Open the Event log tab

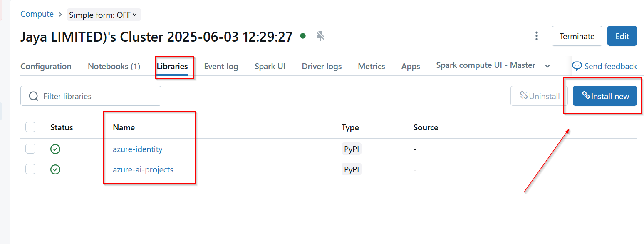pos(221,66)
